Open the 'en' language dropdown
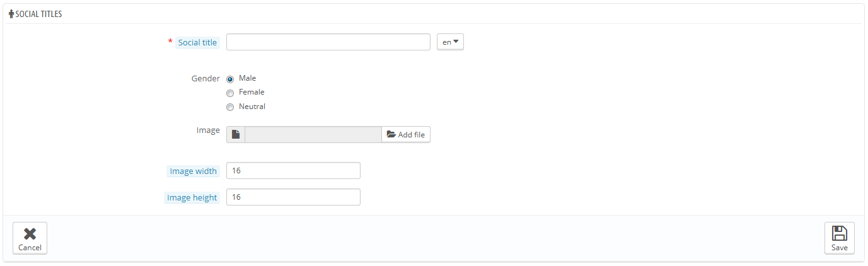The height and width of the screenshot is (266, 868). (450, 42)
